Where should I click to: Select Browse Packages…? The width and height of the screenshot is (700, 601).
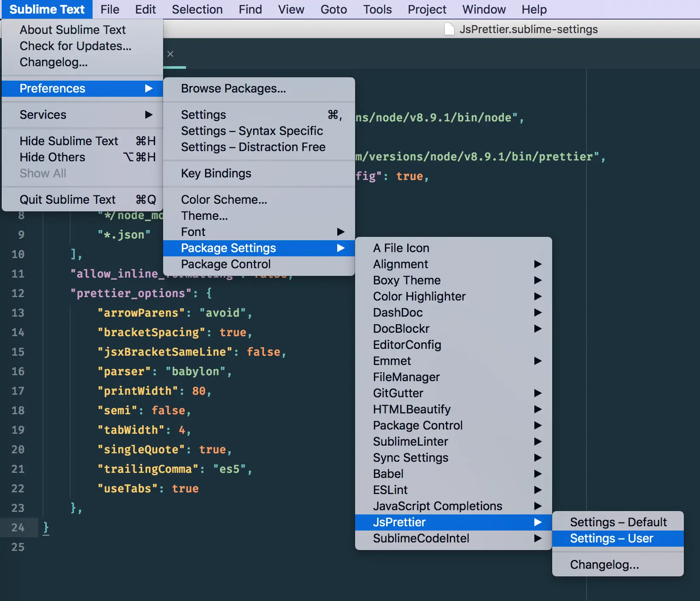259,88
